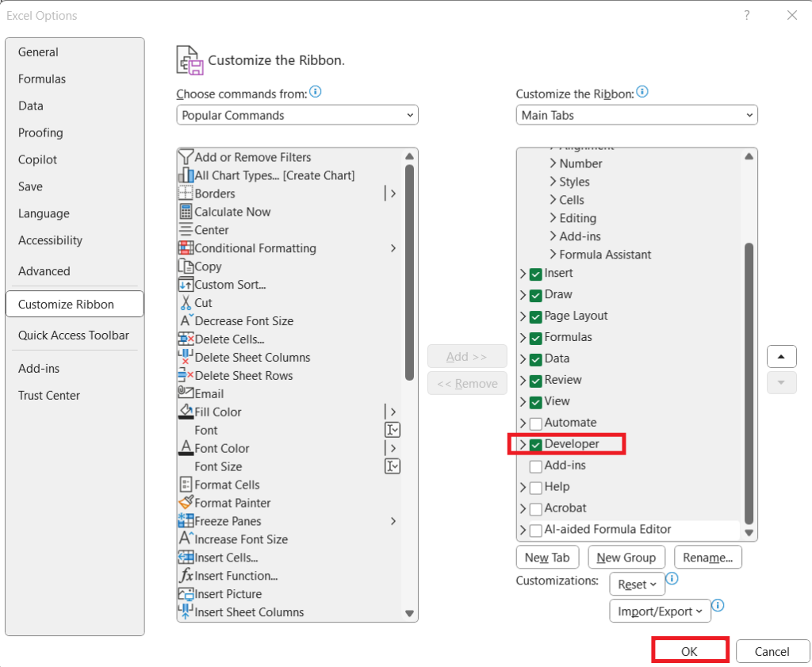
Task: Switch to the Proofing category
Action: pos(40,132)
